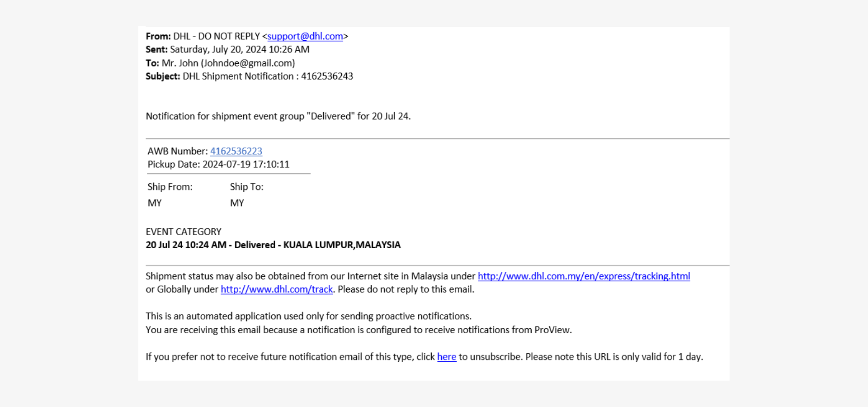The width and height of the screenshot is (868, 407).
Task: Click 'Pickup Date: 2024-07-19 17:10:11' text
Action: [x=218, y=164]
